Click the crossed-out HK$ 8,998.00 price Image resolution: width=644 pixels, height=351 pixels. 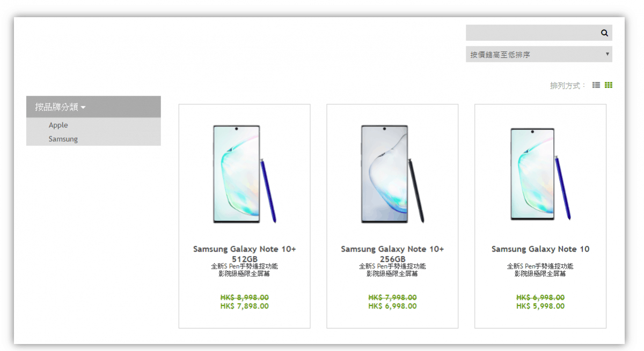[x=245, y=297]
